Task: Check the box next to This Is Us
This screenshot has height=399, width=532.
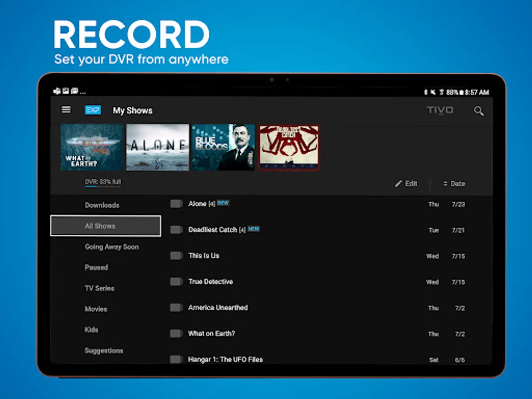Action: [176, 256]
